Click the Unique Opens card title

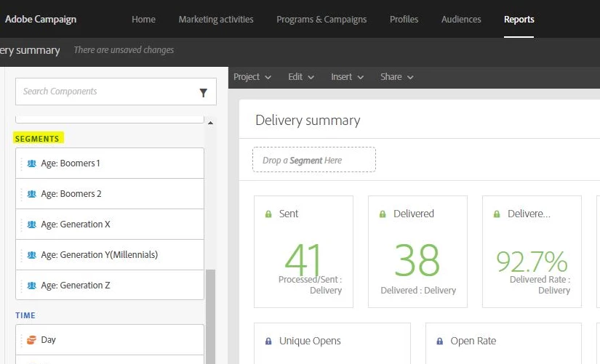click(310, 341)
